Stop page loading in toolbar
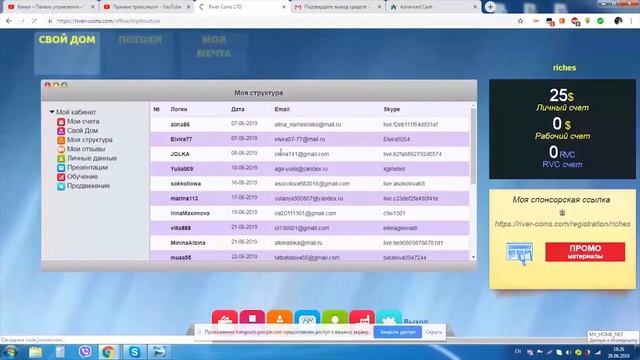The height and width of the screenshot is (360, 640). (x=34, y=21)
